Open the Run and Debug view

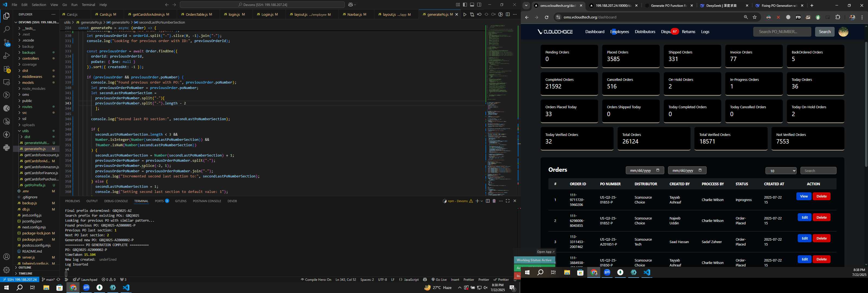7,56
